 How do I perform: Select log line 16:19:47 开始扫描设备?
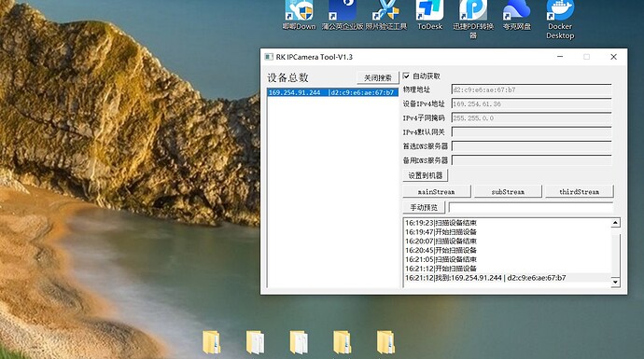[x=507, y=232]
